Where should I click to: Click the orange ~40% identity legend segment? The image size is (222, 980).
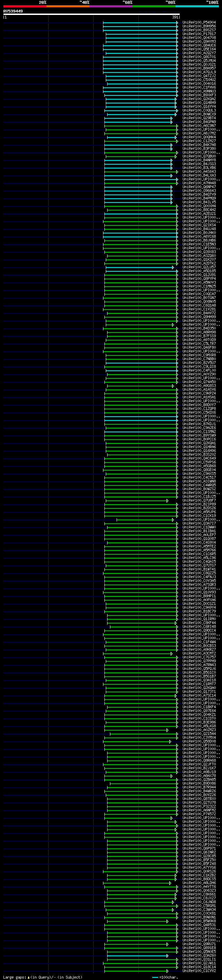tap(68, 6)
